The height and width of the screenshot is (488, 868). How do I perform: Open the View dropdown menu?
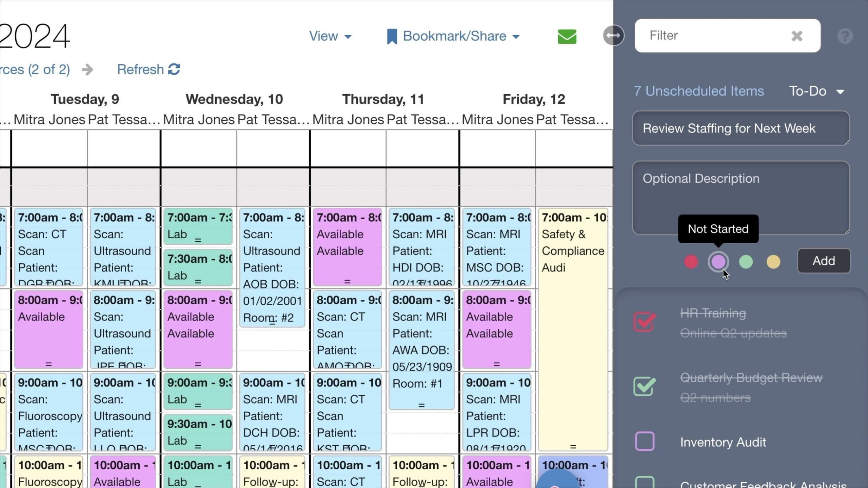(x=330, y=36)
